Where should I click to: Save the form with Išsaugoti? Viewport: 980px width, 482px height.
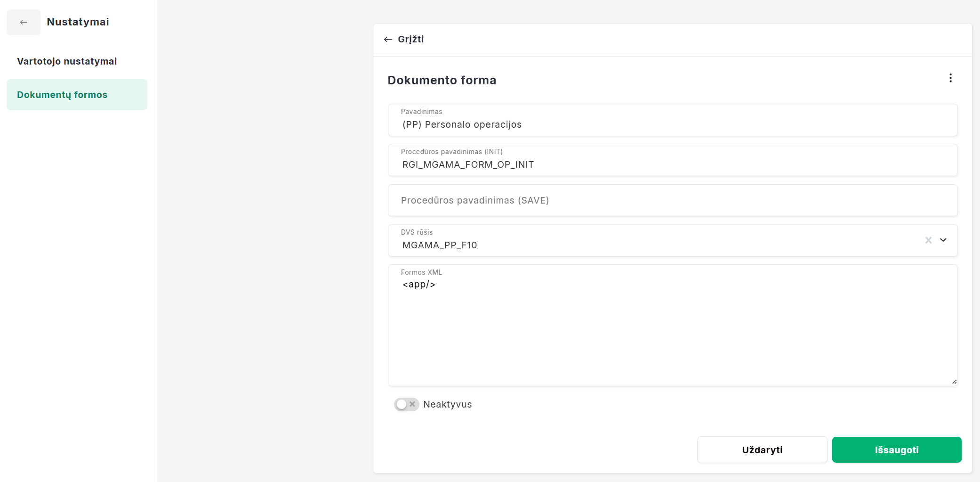[x=896, y=450]
